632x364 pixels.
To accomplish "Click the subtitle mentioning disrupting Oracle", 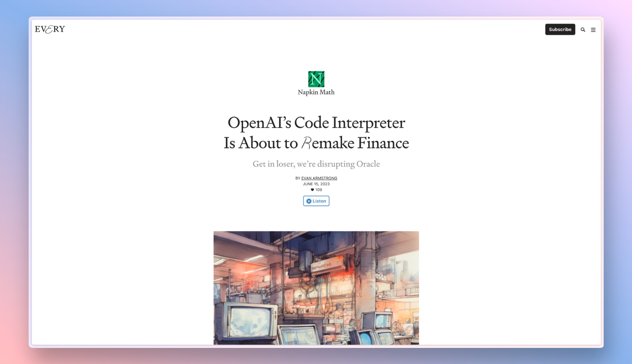I will pyautogui.click(x=316, y=164).
